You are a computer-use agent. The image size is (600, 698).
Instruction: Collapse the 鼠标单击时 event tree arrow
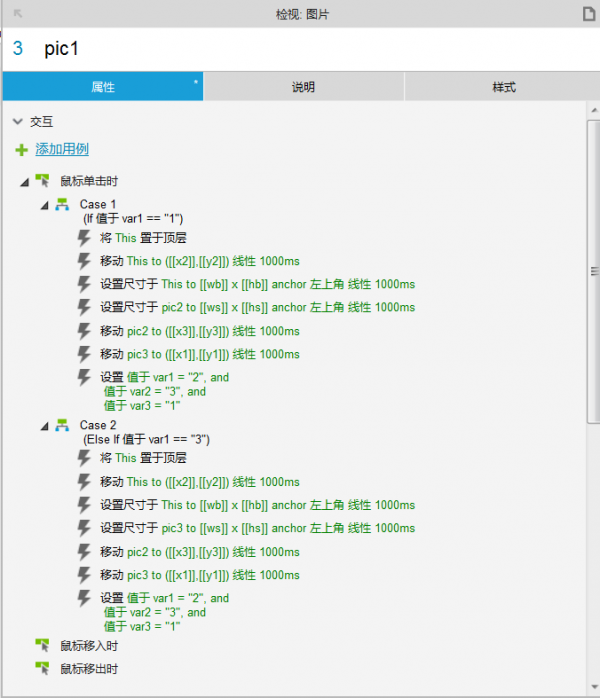pos(24,182)
